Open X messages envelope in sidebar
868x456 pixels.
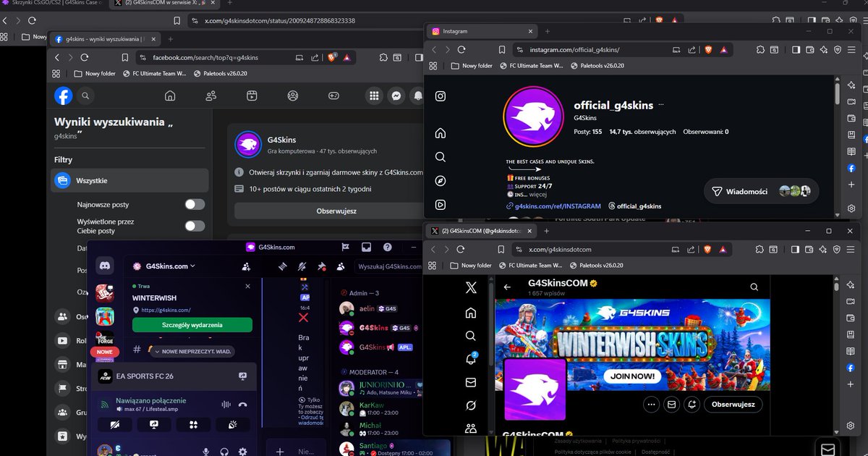471,382
